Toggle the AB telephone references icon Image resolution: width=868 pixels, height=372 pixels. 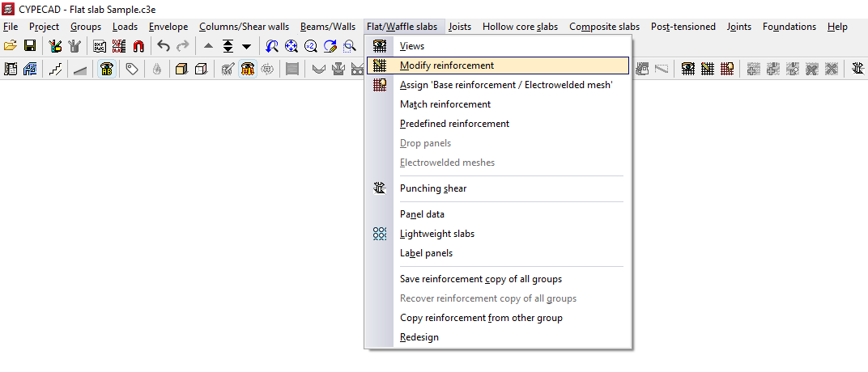point(107,69)
